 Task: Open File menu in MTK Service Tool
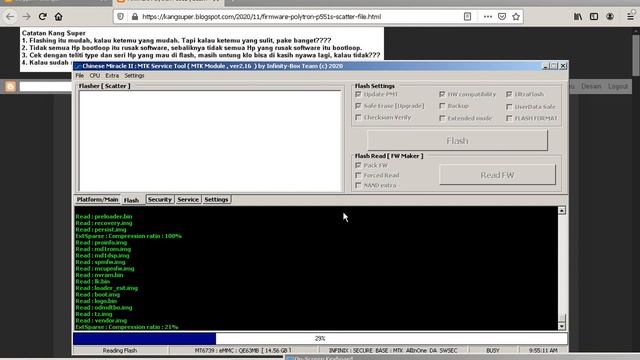click(80, 76)
